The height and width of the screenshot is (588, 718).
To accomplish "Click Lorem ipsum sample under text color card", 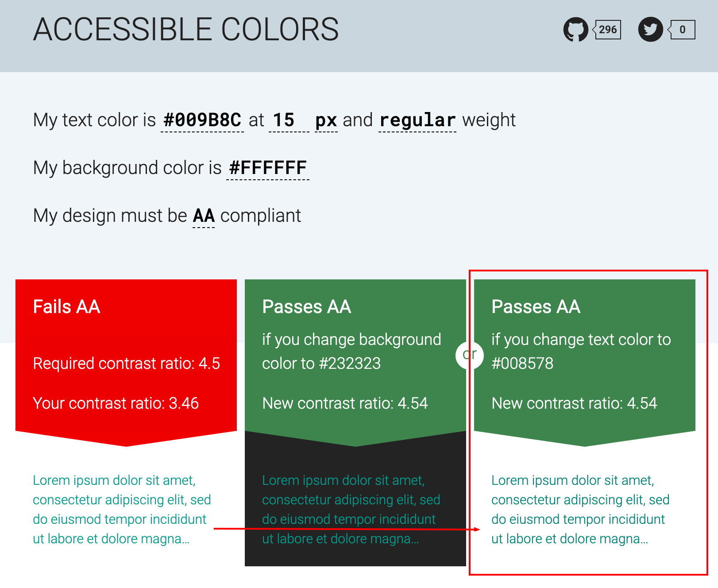I will (580, 509).
